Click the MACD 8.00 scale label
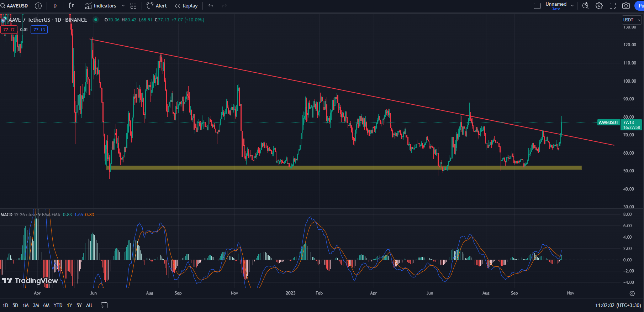 [628, 214]
